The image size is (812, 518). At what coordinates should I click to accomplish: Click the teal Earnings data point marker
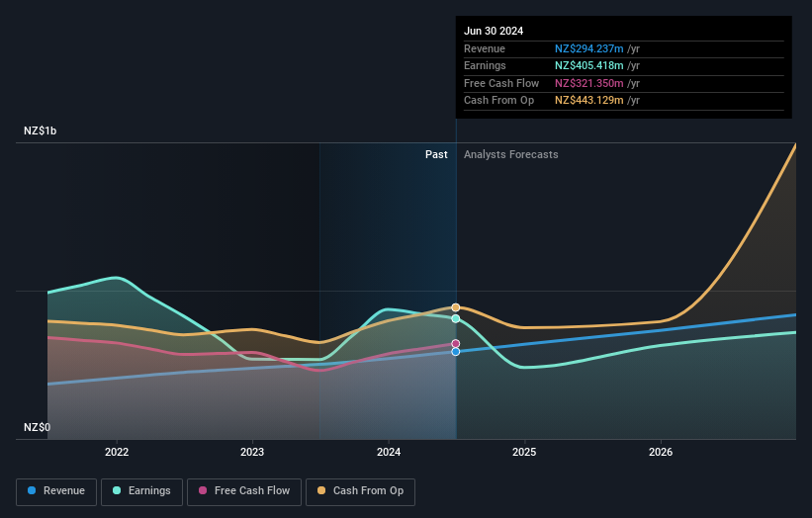pos(456,318)
